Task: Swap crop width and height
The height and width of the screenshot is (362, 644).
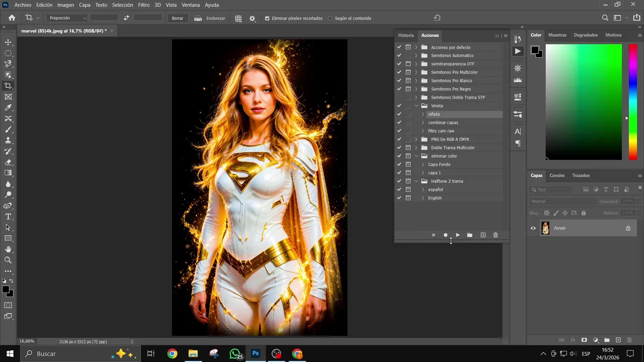Action: 126,18
